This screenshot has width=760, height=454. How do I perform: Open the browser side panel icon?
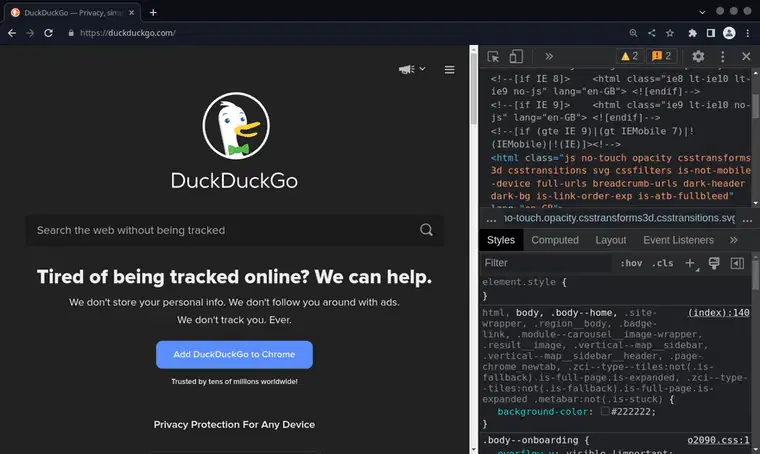[x=711, y=33]
